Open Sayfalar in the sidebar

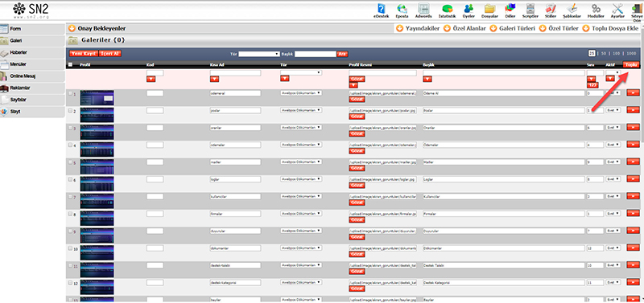32,100
